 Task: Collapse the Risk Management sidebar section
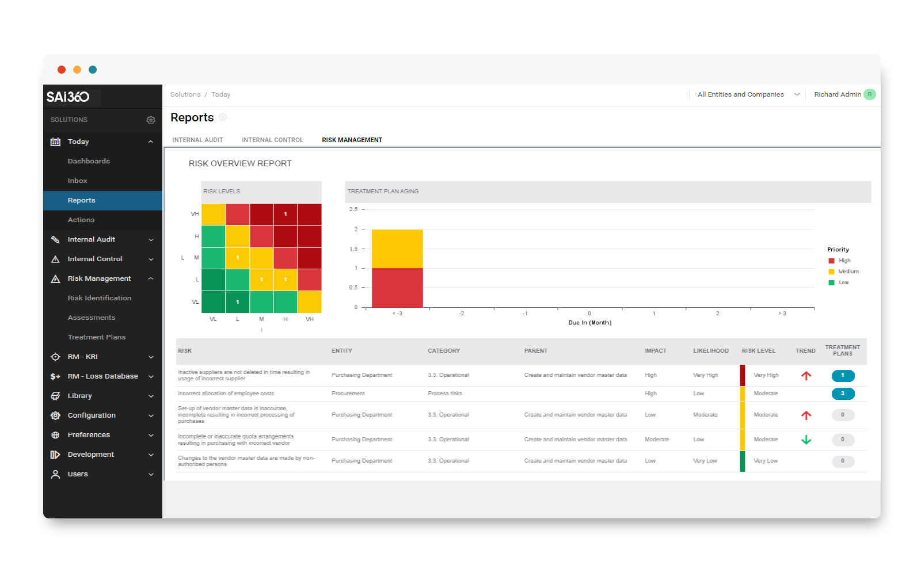151,278
